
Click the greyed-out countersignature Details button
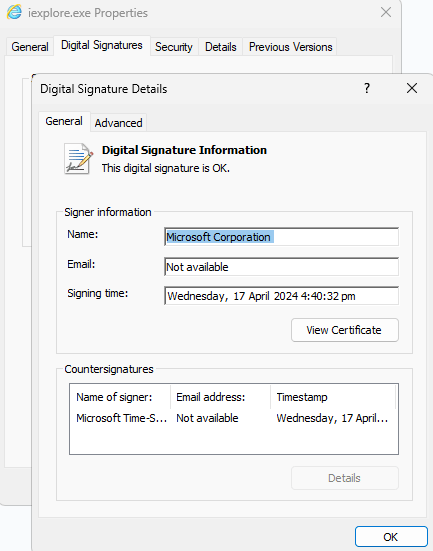(345, 478)
